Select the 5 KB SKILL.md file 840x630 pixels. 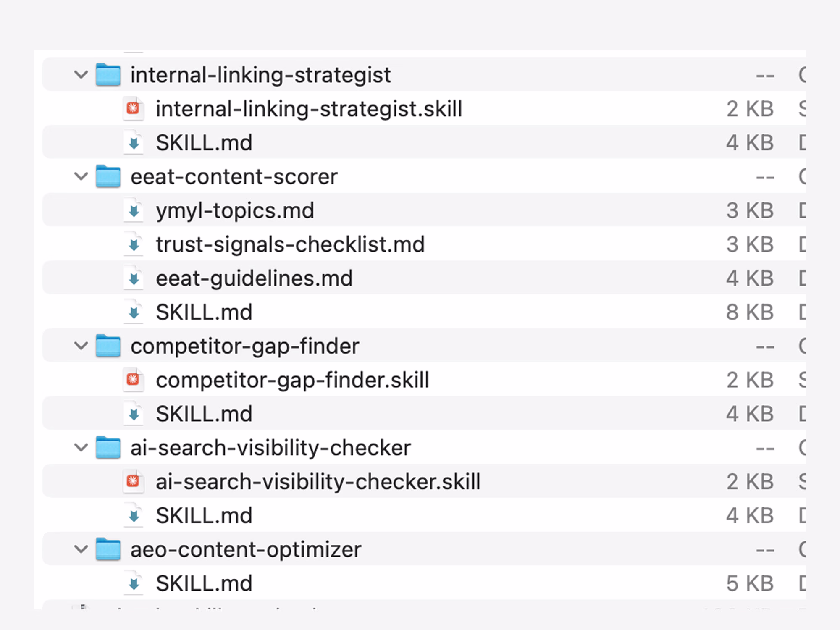click(x=204, y=583)
